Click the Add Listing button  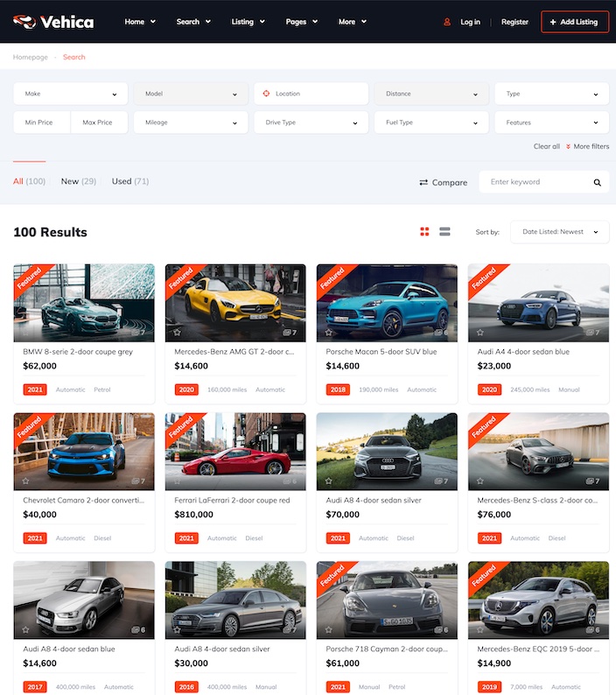click(575, 22)
